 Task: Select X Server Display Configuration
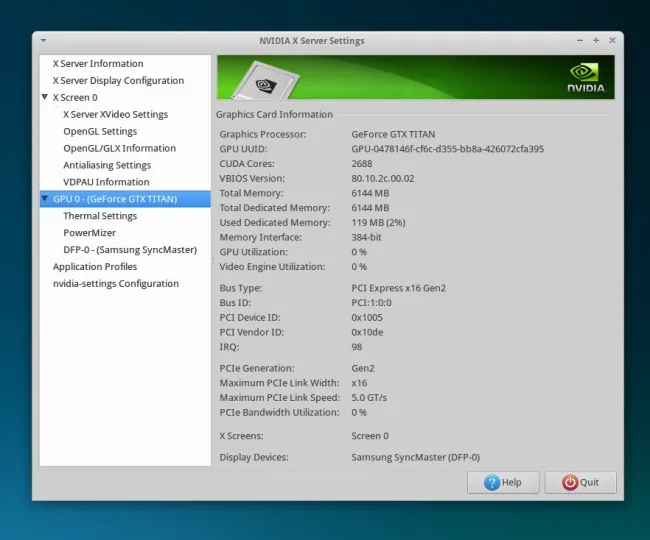coord(118,81)
